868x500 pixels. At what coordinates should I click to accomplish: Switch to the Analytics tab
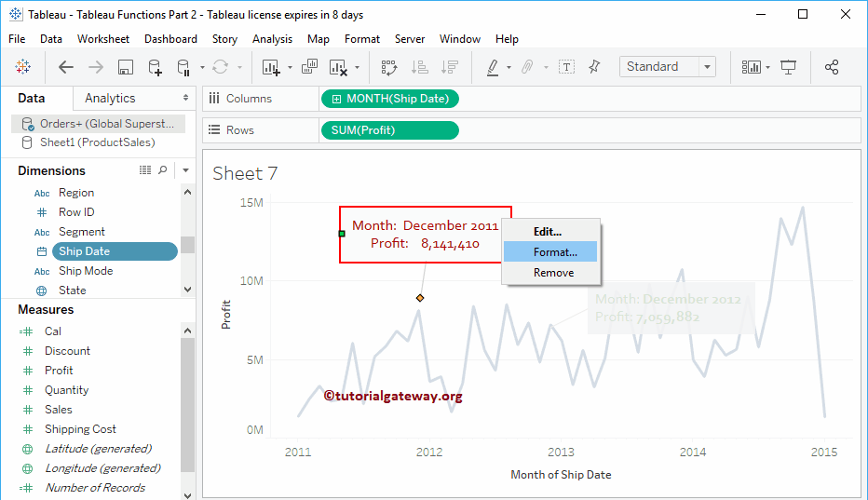(x=110, y=98)
